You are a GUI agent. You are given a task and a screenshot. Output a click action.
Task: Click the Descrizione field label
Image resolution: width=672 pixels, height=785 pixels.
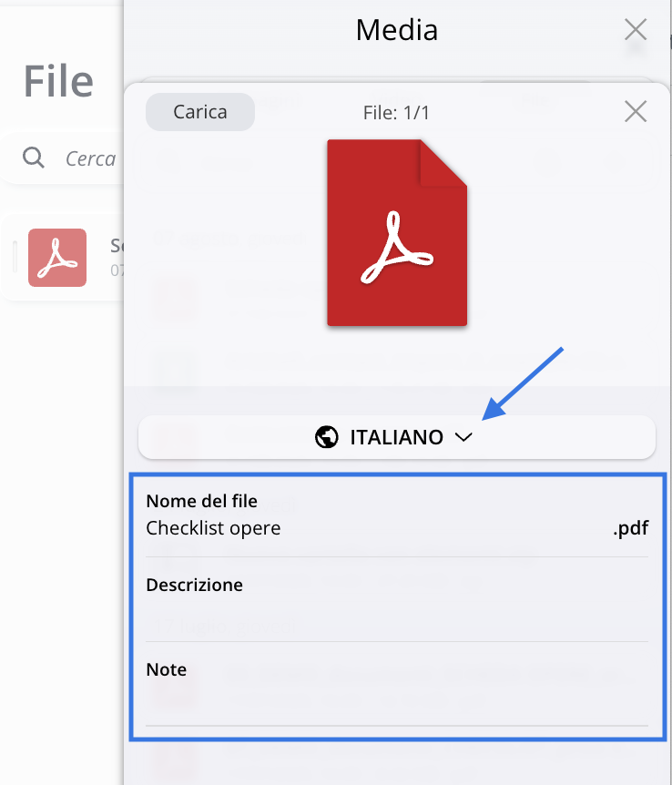194,585
